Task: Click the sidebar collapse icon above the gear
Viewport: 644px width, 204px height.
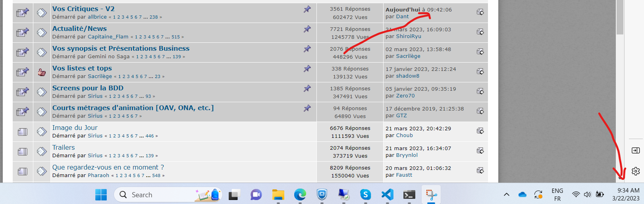Action: click(x=636, y=151)
